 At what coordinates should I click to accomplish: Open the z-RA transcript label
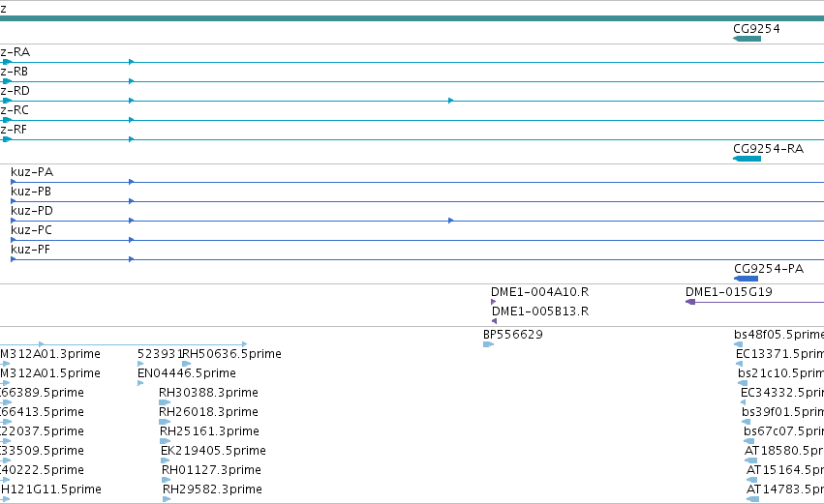coord(15,52)
